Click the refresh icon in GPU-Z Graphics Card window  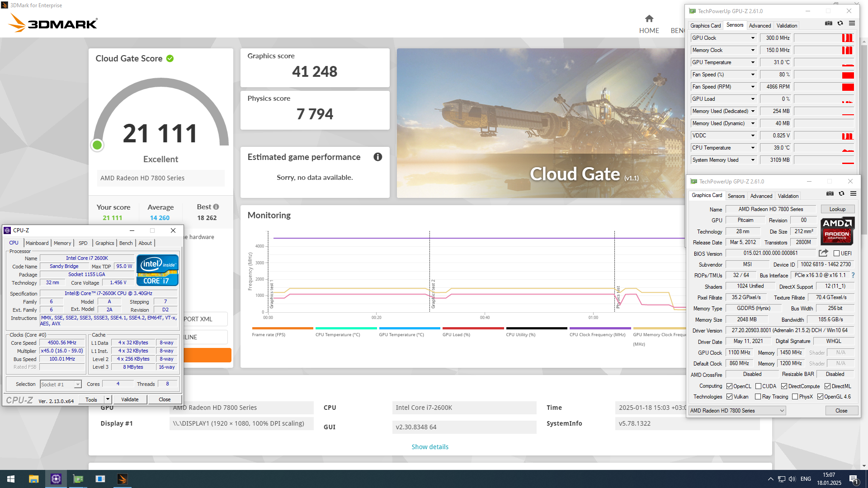tap(841, 193)
